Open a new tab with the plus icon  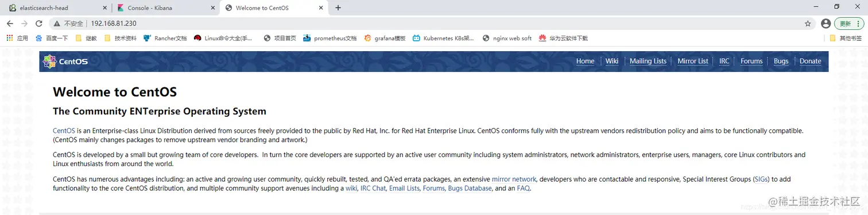point(338,7)
